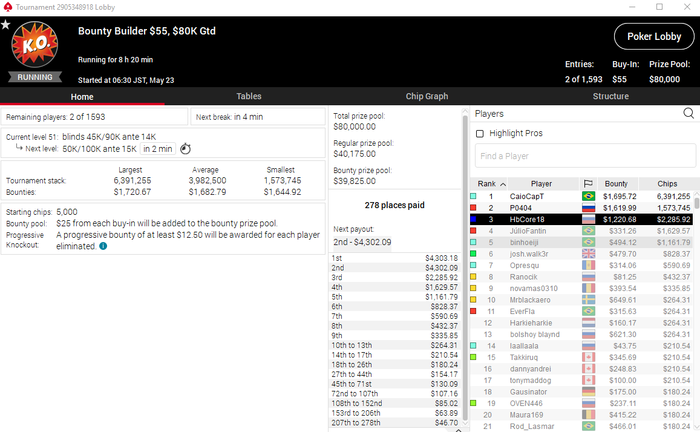
Task: Click the cyan color tag for CaioCapT
Action: (473, 196)
